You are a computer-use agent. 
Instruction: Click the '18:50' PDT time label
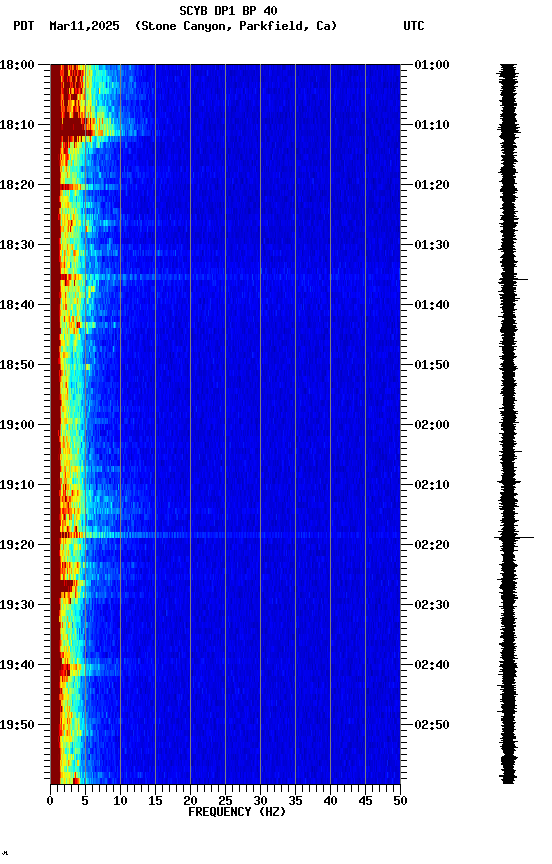pyautogui.click(x=17, y=365)
